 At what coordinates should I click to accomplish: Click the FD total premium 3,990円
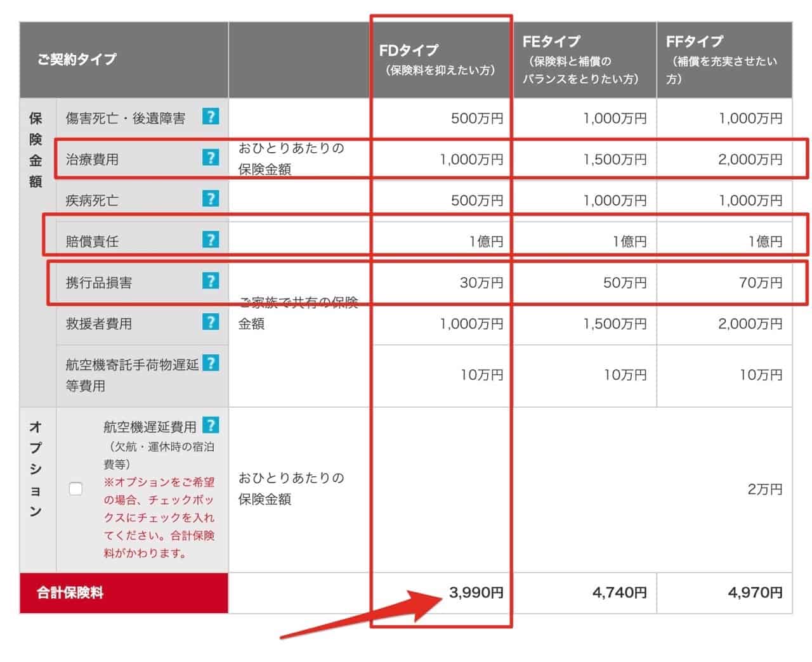tap(476, 593)
